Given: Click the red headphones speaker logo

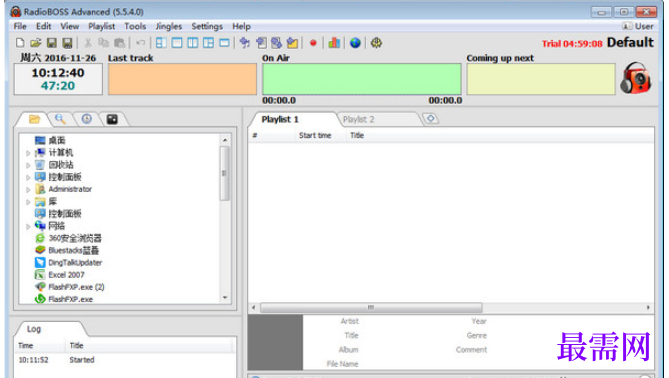Looking at the screenshot, I should [x=636, y=79].
